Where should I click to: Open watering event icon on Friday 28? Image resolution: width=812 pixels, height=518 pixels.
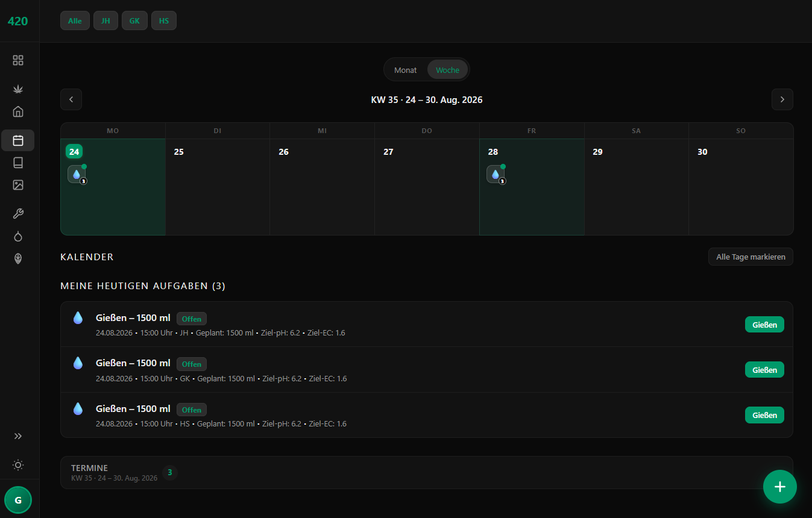coord(496,174)
